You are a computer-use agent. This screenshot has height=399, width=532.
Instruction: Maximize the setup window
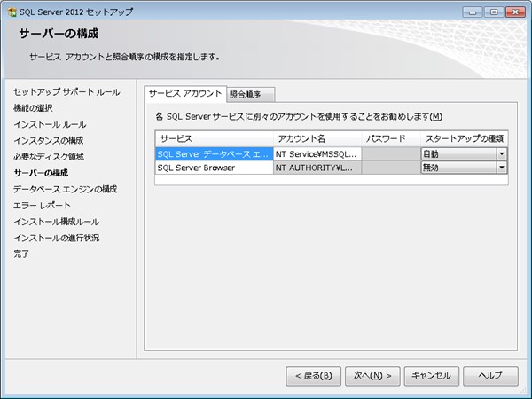pyautogui.click(x=494, y=12)
